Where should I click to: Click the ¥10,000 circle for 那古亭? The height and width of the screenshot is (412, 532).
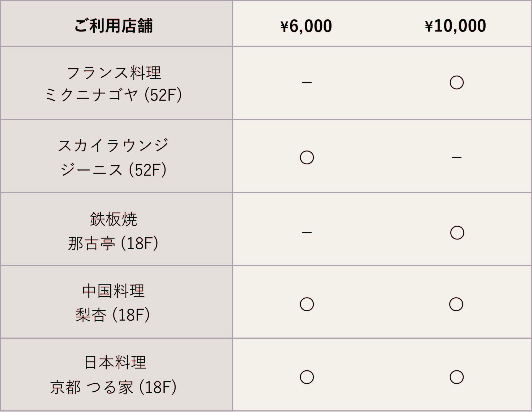(x=457, y=233)
